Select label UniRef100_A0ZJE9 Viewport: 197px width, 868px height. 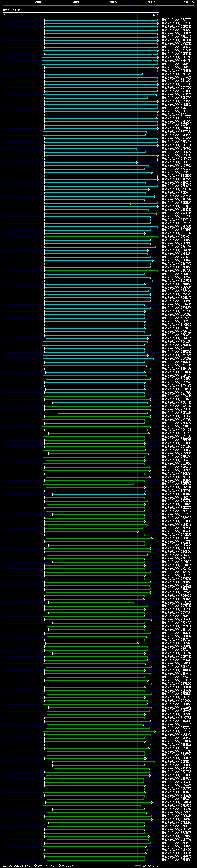177,349
